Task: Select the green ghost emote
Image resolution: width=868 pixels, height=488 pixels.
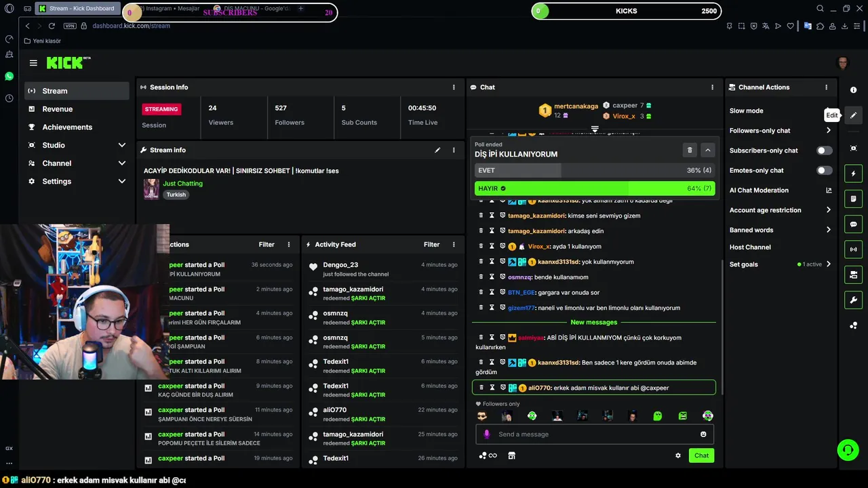Action: pos(658,416)
